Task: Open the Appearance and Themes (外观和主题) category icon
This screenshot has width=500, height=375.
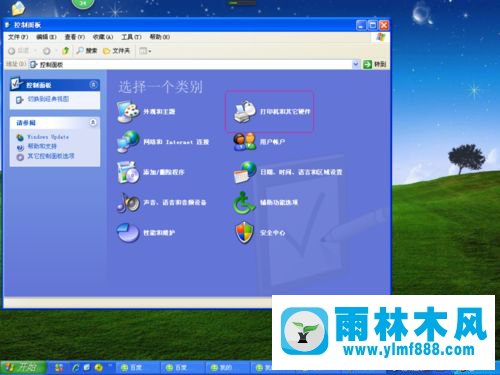Action: coord(128,111)
